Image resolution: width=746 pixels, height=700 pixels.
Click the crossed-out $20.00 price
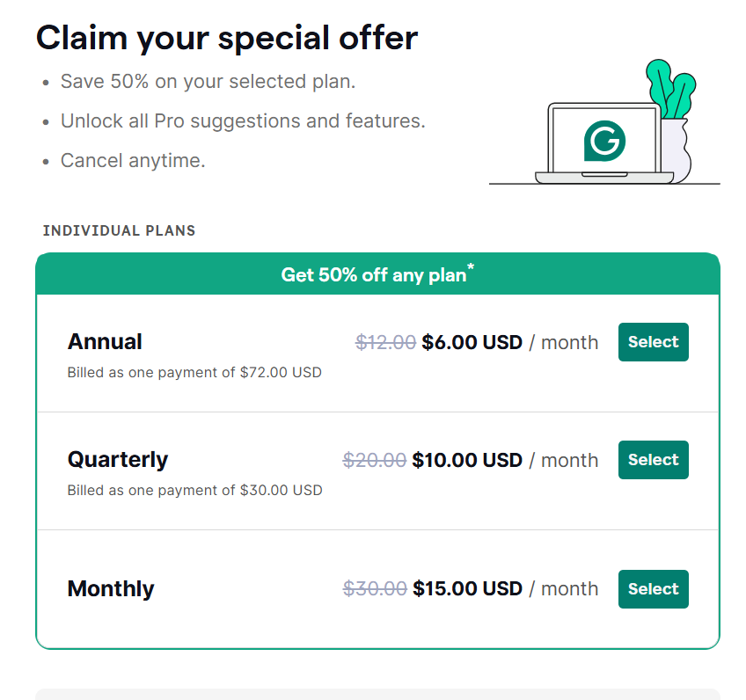click(375, 460)
